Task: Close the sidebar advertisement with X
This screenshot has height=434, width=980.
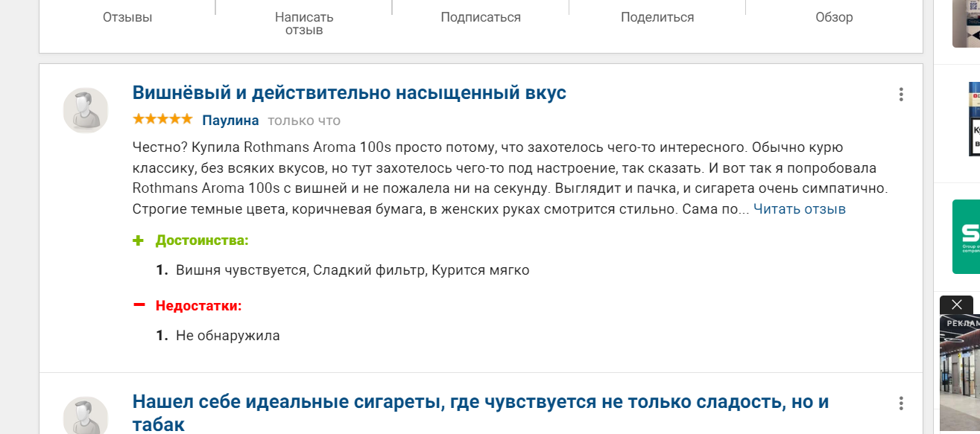Action: click(957, 304)
